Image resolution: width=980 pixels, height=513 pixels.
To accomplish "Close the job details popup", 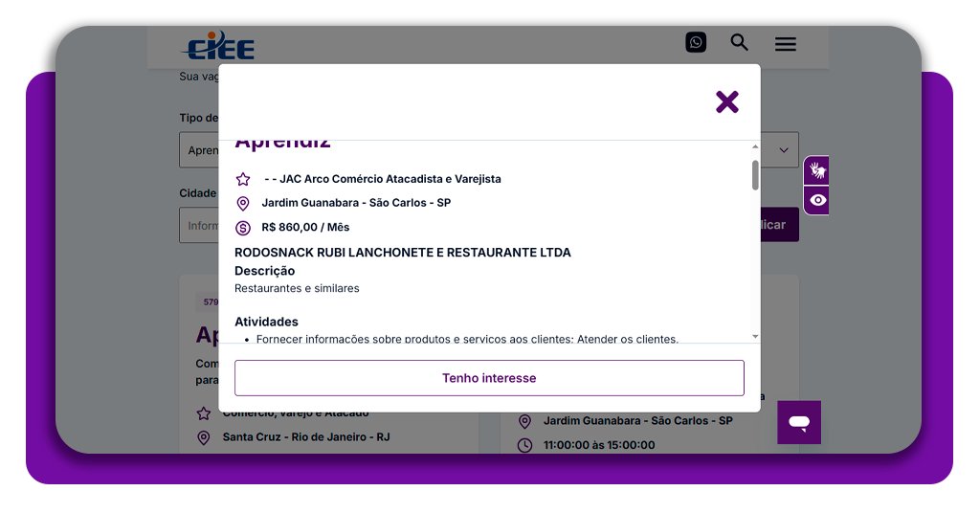I will click(x=727, y=101).
